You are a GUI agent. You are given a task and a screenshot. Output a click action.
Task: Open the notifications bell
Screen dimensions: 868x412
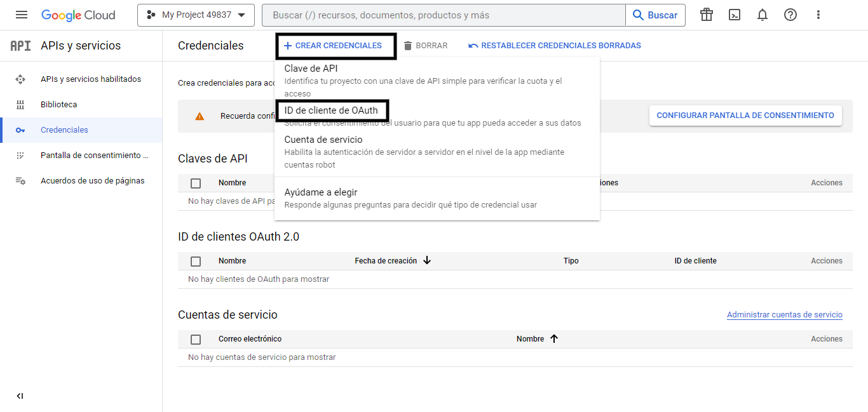[763, 15]
